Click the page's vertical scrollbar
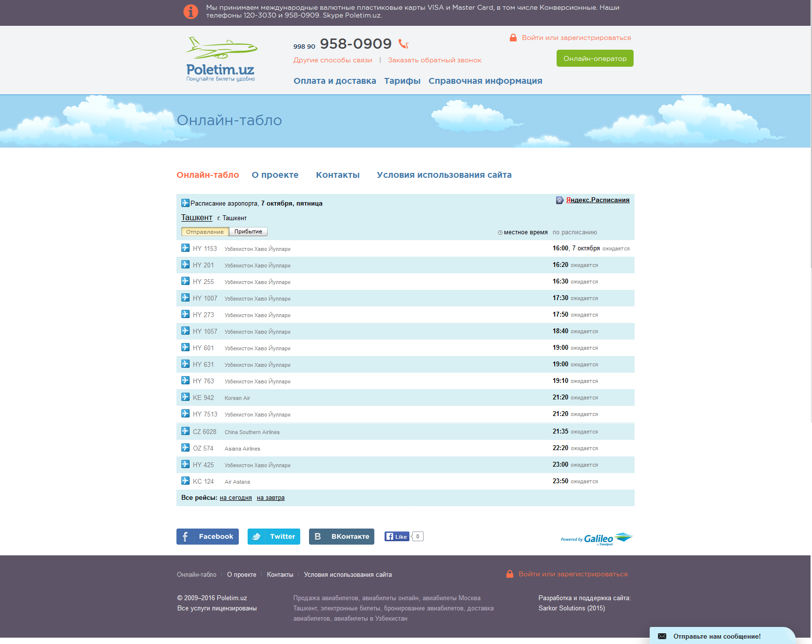 (x=811, y=134)
